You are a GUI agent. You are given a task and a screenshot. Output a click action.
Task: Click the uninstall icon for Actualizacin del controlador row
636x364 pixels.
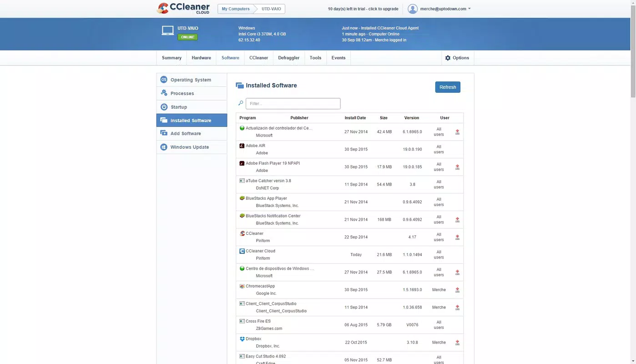click(x=457, y=132)
